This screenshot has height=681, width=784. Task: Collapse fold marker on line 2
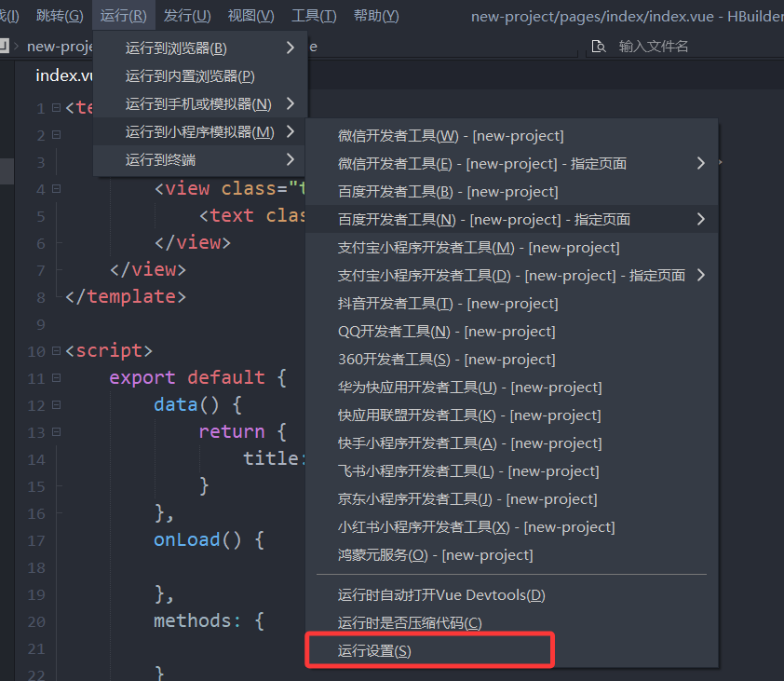tap(57, 134)
